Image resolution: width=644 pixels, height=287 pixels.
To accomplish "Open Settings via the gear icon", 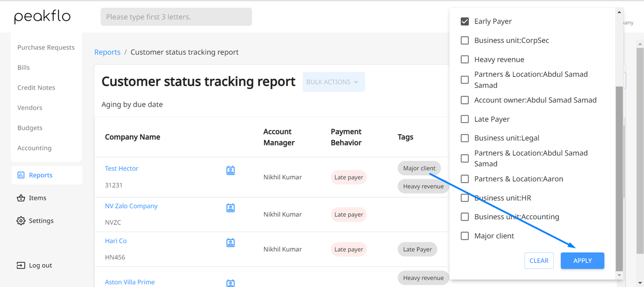I will (21, 221).
